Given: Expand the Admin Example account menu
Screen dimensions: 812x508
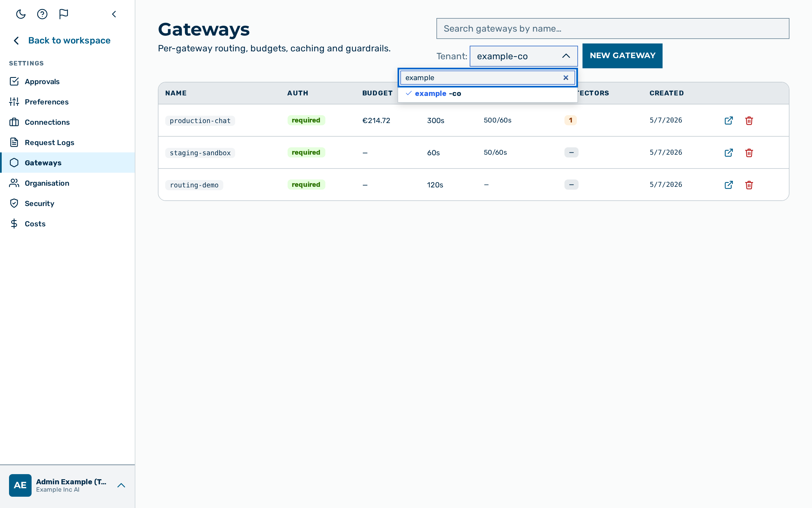Looking at the screenshot, I should [121, 485].
